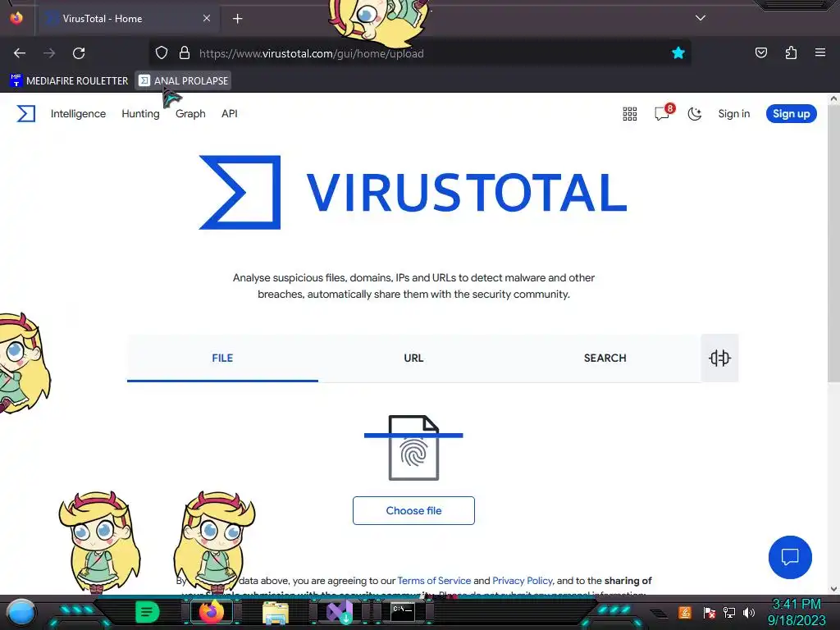This screenshot has width=840, height=630.
Task: Open the command prompt taskbar icon
Action: click(x=402, y=612)
